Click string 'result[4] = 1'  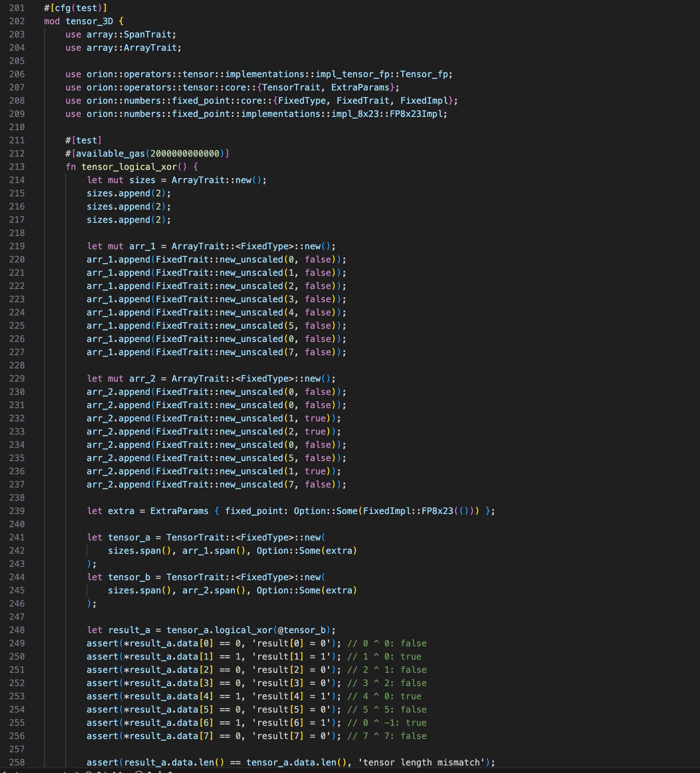[x=291, y=696]
